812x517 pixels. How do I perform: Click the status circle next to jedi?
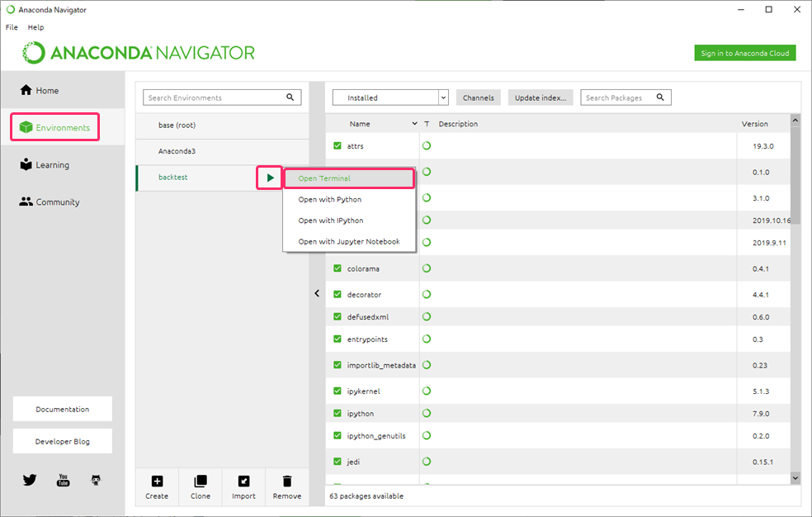tap(427, 462)
